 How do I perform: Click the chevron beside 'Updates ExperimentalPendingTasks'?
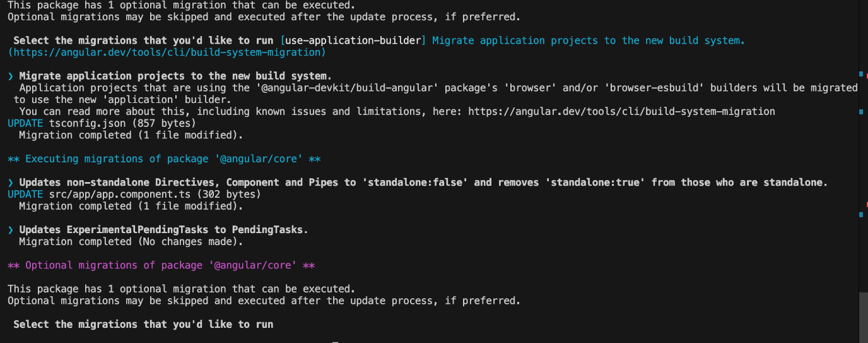click(11, 230)
